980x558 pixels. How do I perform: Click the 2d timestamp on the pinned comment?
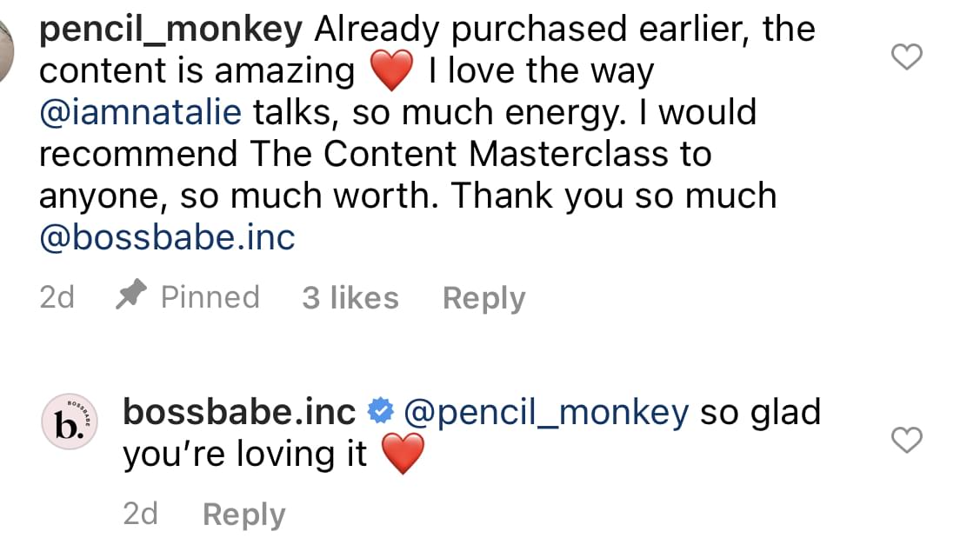click(x=57, y=298)
